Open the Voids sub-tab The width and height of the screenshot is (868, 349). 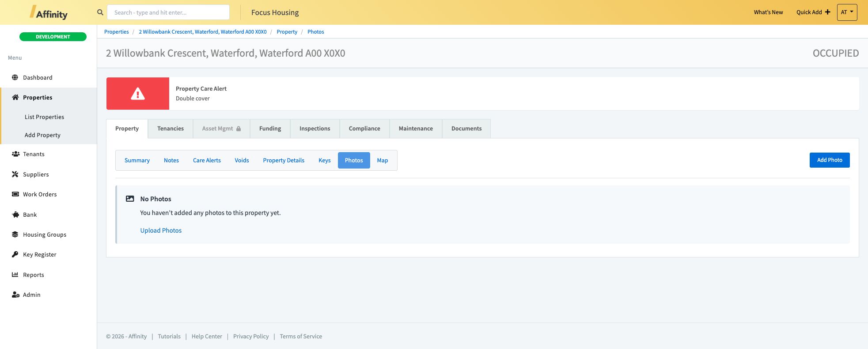coord(242,161)
